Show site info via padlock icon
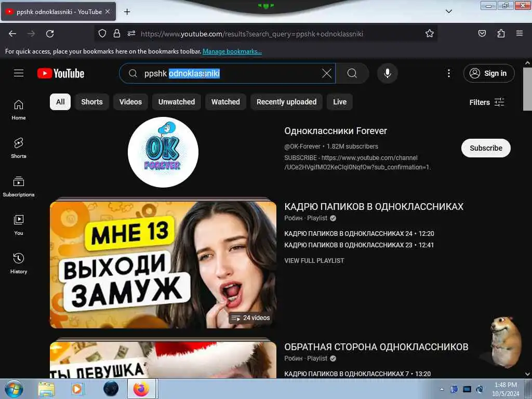The image size is (532, 399). pyautogui.click(x=117, y=33)
